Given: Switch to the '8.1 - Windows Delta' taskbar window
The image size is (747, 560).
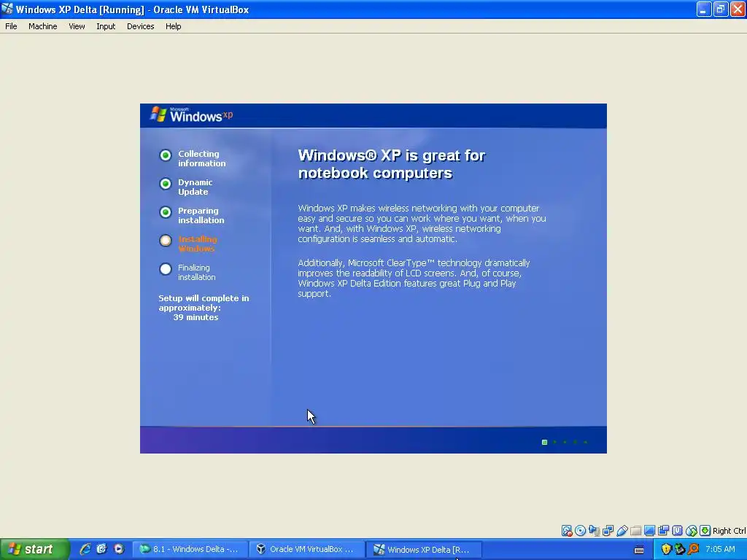Looking at the screenshot, I should coord(190,549).
